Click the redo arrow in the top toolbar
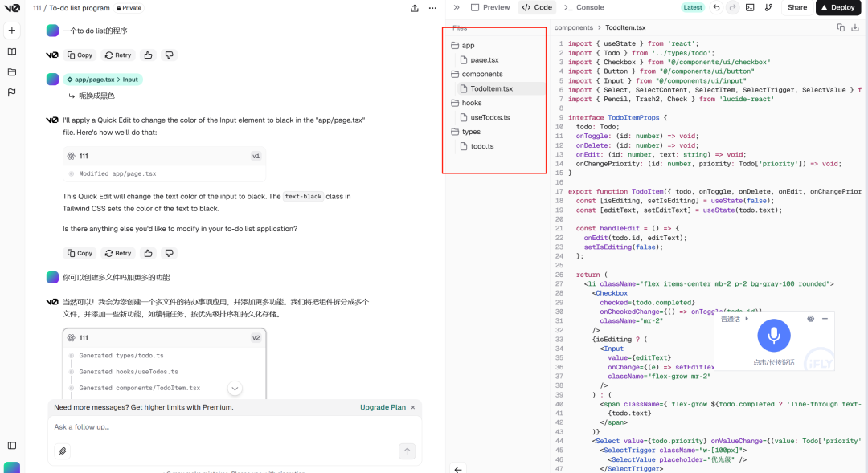 click(x=732, y=7)
